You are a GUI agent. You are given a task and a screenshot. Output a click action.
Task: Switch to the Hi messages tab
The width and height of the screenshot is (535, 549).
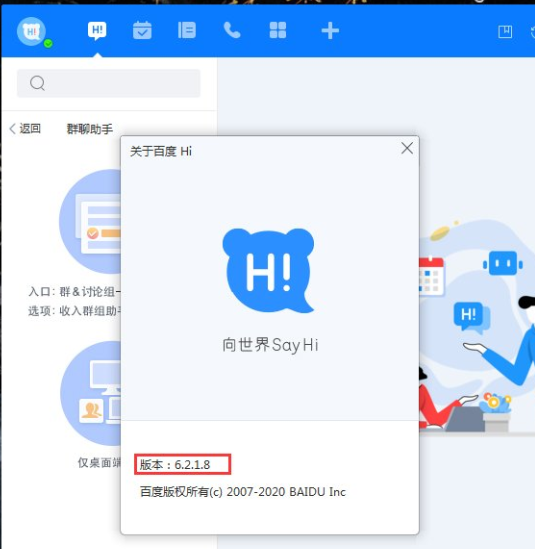click(97, 31)
